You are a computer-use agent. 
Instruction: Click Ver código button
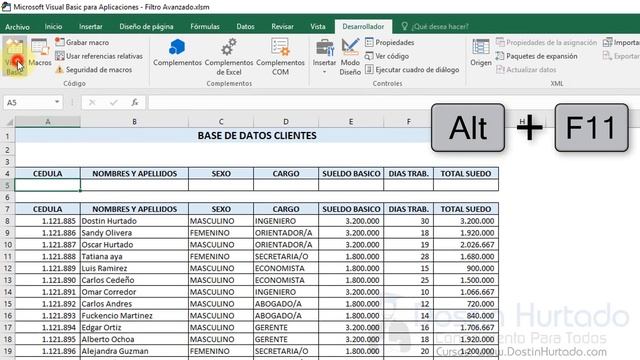387,56
